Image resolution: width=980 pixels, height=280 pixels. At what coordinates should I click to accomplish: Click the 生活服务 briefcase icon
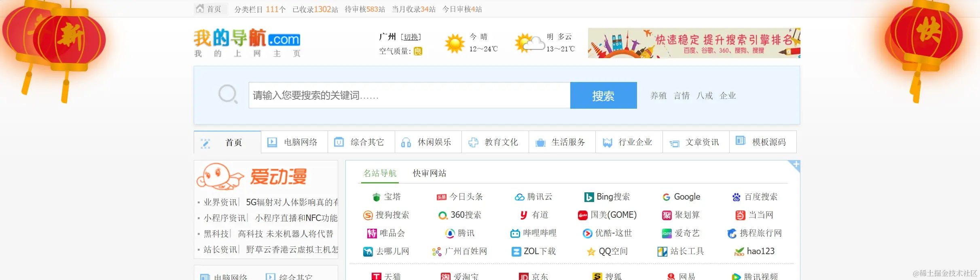[540, 143]
